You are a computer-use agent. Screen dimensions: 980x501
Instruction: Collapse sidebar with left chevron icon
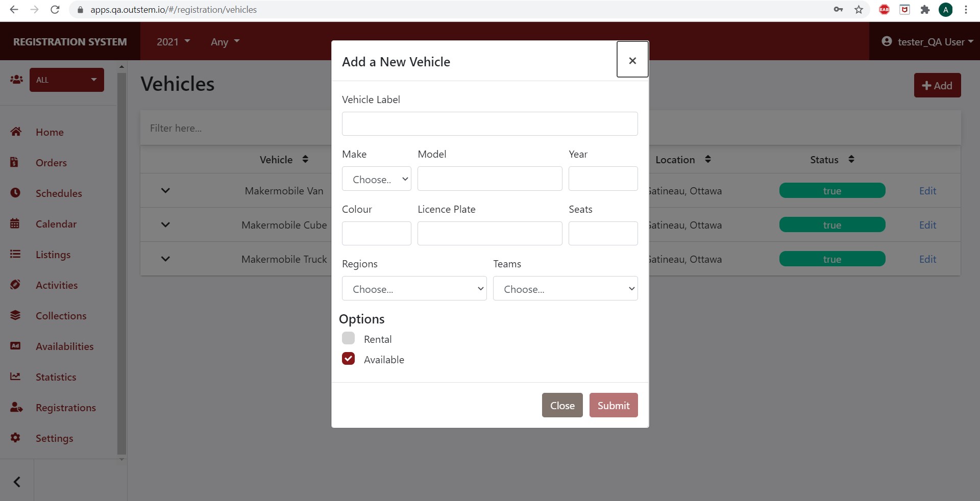coord(17,482)
